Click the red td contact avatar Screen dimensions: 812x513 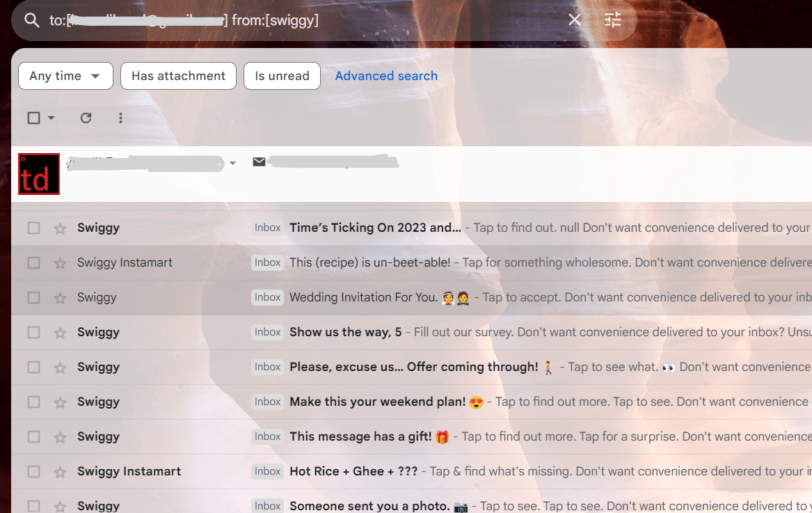click(39, 174)
